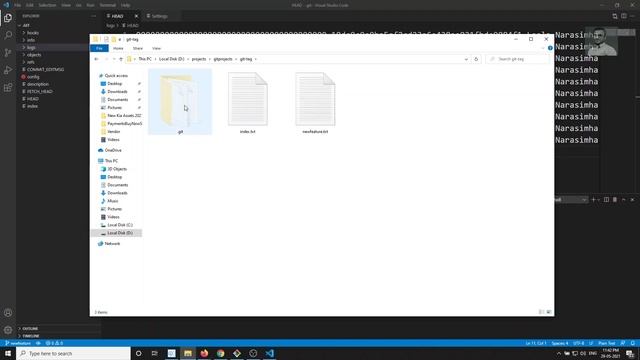Expand the logs folder in VS Code explorer
Image resolution: width=640 pixels, height=360 pixels.
pos(31,47)
